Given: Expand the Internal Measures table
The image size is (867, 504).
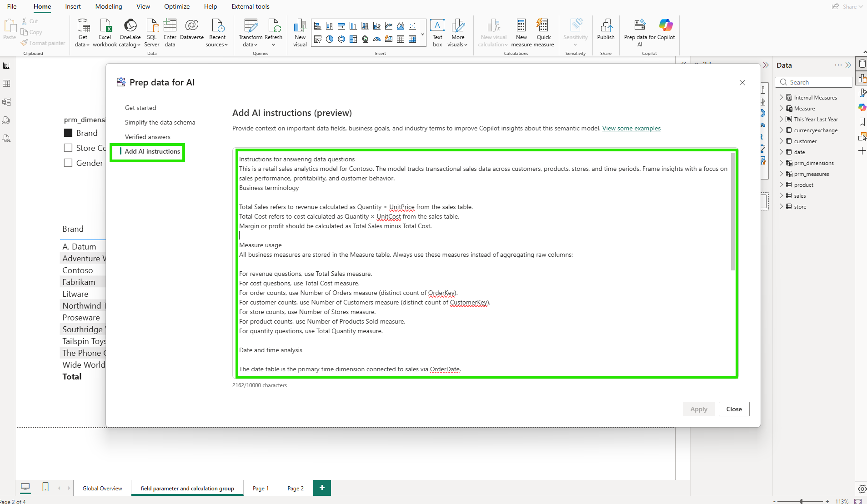Looking at the screenshot, I should pyautogui.click(x=782, y=97).
